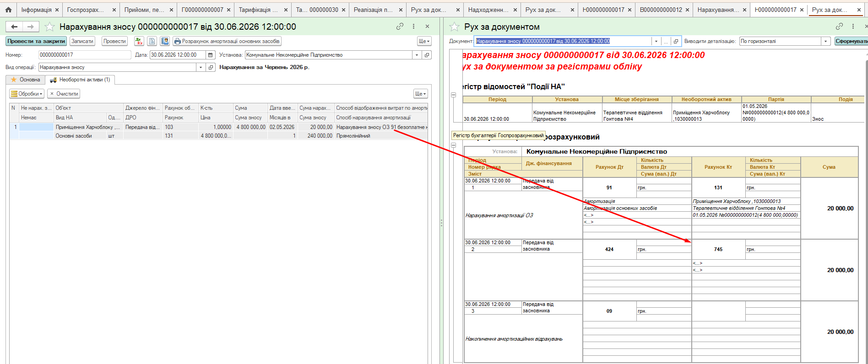The width and height of the screenshot is (868, 364).
Task: Collapse the Госпрозрахунковий register group
Action: coord(454,145)
